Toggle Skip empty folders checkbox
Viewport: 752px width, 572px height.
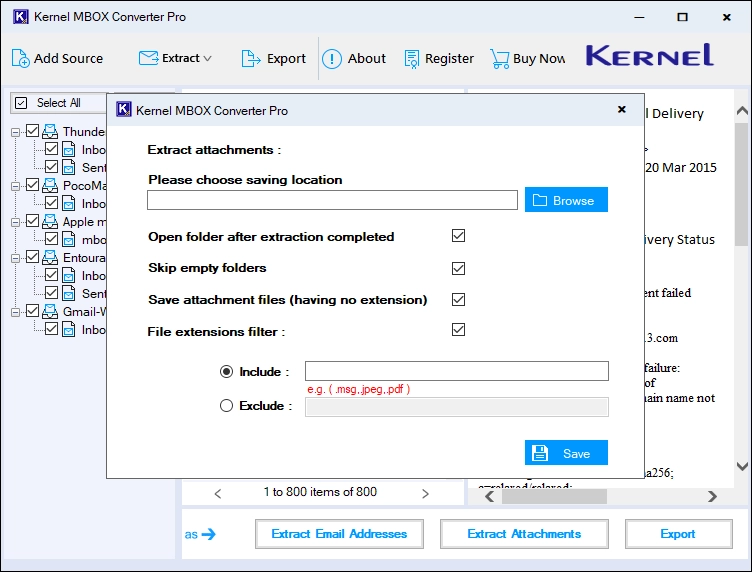[x=458, y=268]
